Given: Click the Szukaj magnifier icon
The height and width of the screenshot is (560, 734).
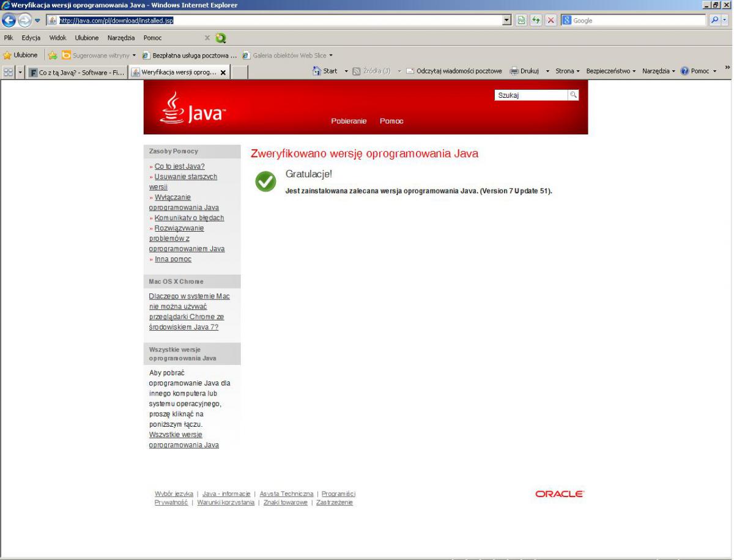Looking at the screenshot, I should 573,95.
